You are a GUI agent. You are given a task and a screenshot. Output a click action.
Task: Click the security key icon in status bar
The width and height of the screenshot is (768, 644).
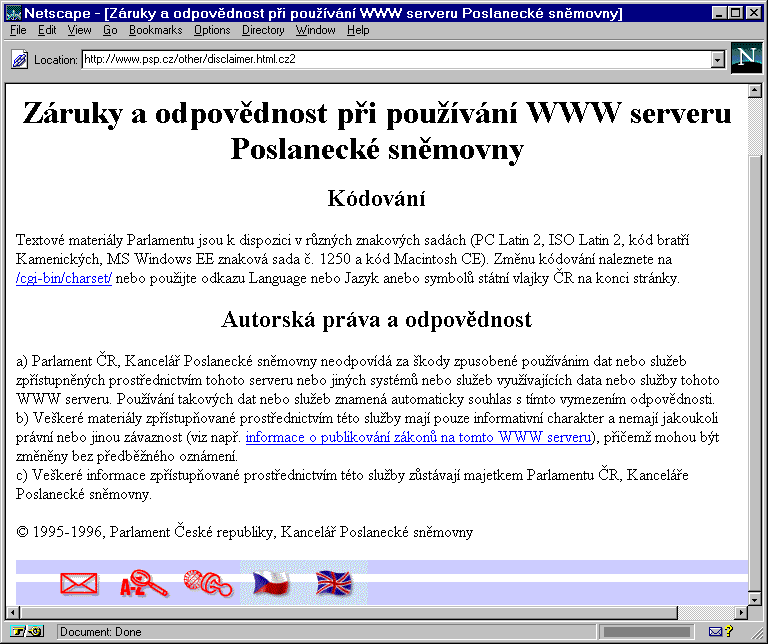pos(27,632)
